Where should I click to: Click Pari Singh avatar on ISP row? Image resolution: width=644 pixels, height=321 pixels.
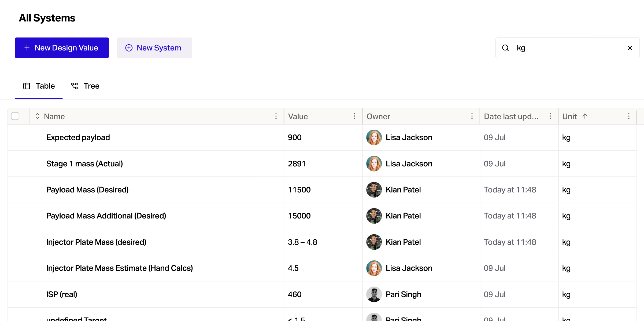tap(374, 294)
